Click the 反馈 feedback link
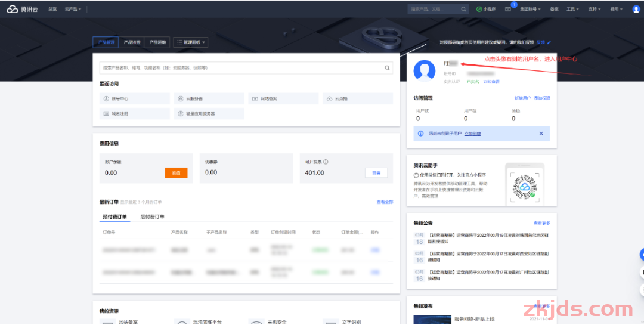This screenshot has height=328, width=644. pyautogui.click(x=540, y=42)
